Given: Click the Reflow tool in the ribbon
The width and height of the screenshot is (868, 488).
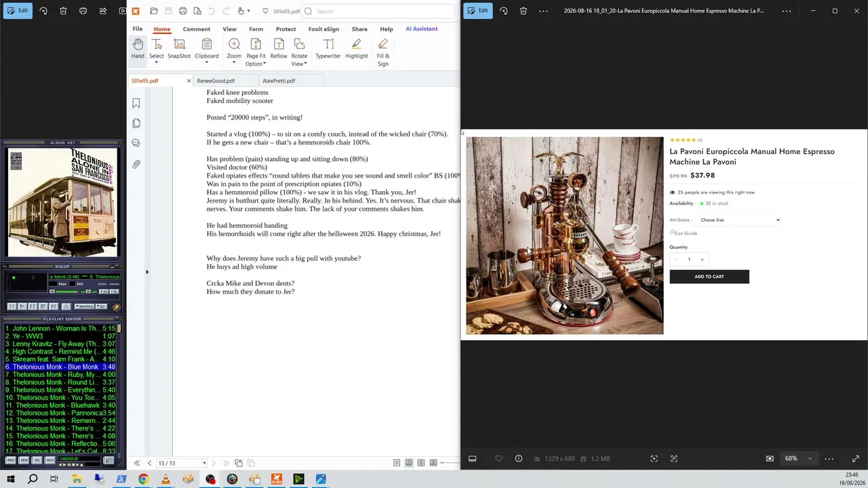Looking at the screenshot, I should [x=279, y=49].
